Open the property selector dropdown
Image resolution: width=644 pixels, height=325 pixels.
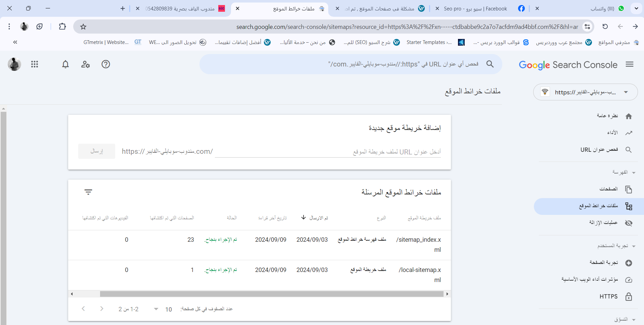click(586, 92)
